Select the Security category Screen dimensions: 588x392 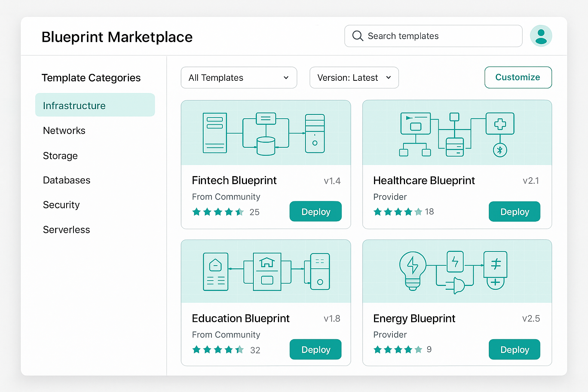(x=61, y=205)
